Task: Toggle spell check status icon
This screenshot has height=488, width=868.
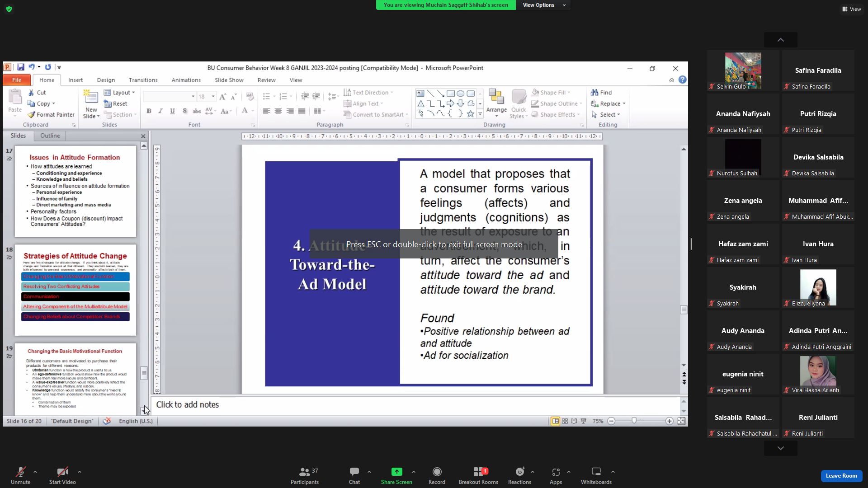Action: pos(107,421)
